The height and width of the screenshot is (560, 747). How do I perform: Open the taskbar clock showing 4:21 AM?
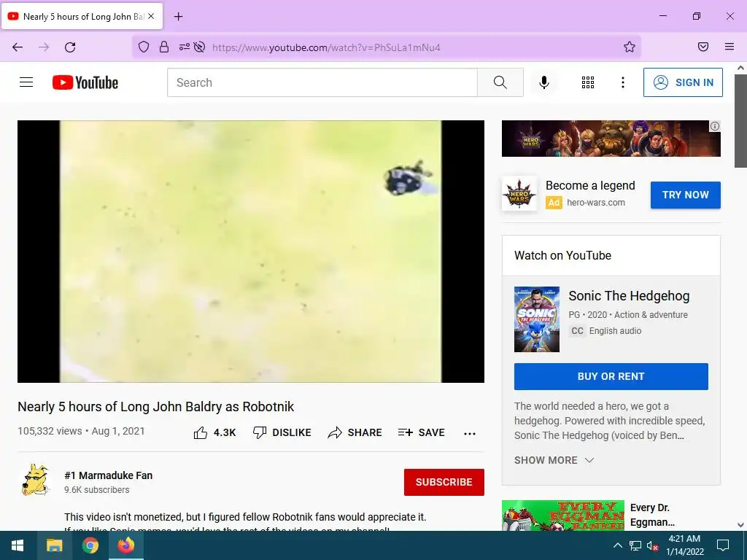(684, 545)
